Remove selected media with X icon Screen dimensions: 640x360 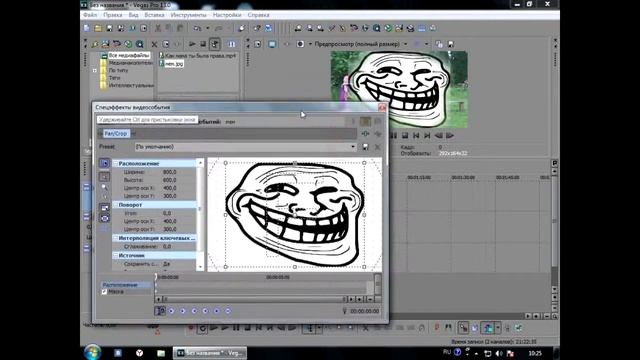[154, 44]
